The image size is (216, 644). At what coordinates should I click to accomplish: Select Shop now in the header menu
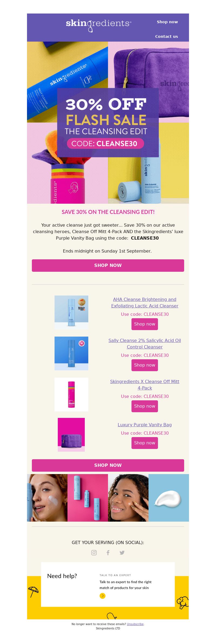[167, 22]
